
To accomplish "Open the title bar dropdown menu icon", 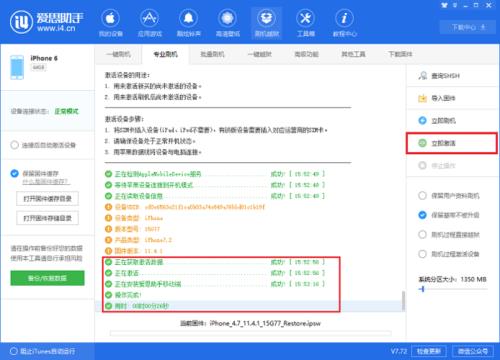I will 455,5.
